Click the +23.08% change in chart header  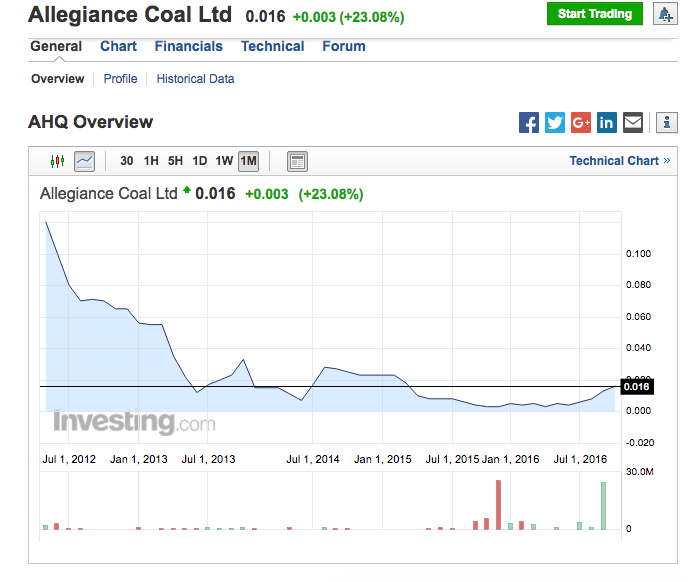331,194
